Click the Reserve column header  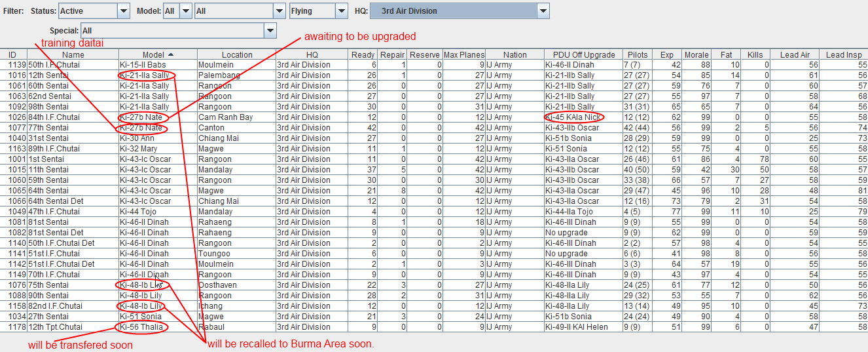coord(425,54)
